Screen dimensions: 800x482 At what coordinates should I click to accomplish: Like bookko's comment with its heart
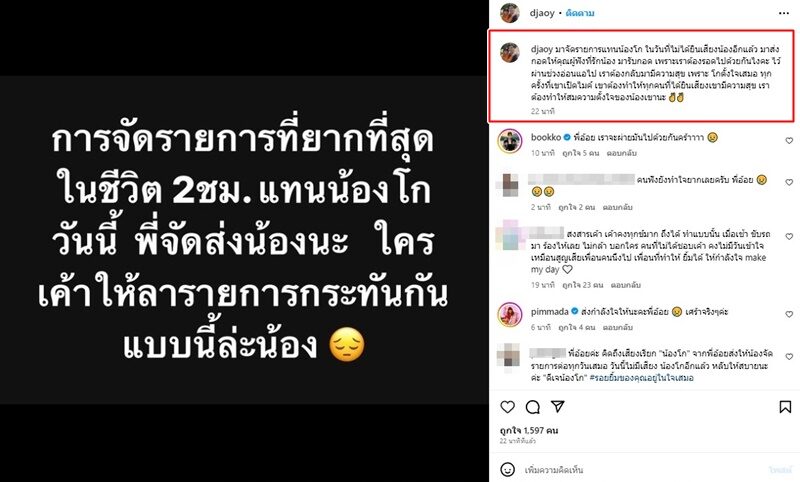789,141
